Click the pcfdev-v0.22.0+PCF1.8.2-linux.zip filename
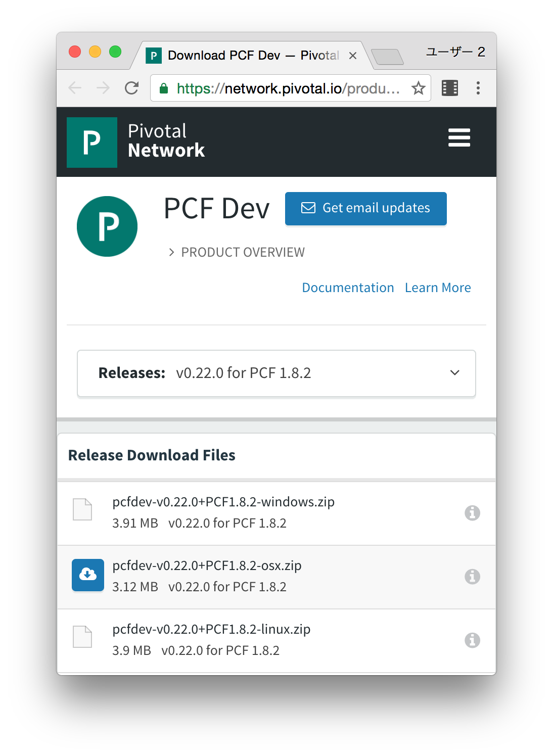This screenshot has width=553, height=756. 211,629
